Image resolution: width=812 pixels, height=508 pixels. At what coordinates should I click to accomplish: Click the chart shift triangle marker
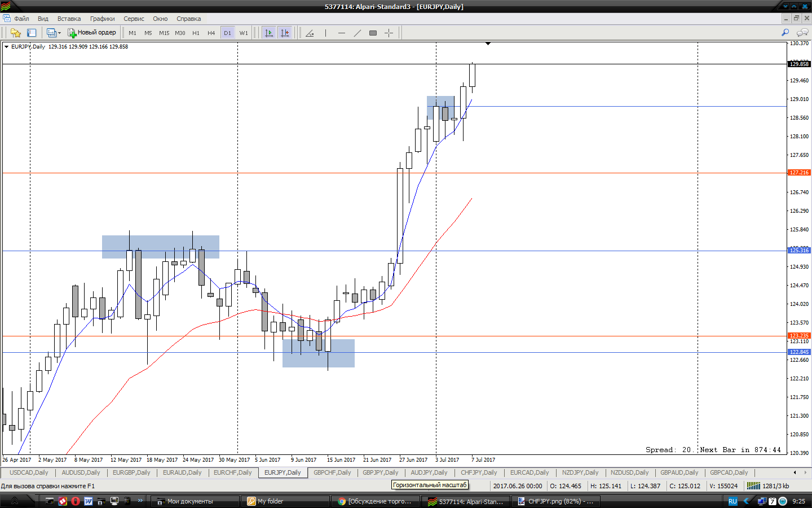coord(488,43)
